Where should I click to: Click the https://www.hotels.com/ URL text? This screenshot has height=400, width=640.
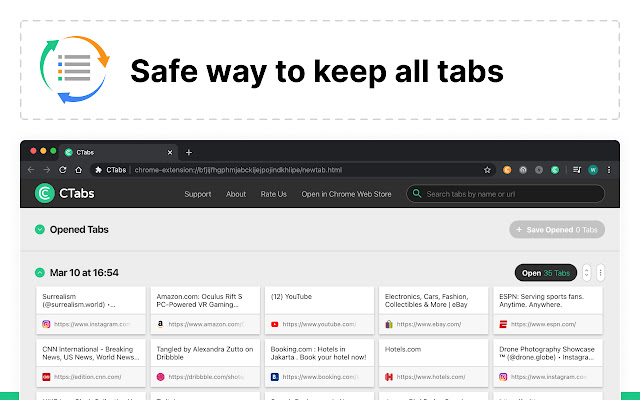431,377
